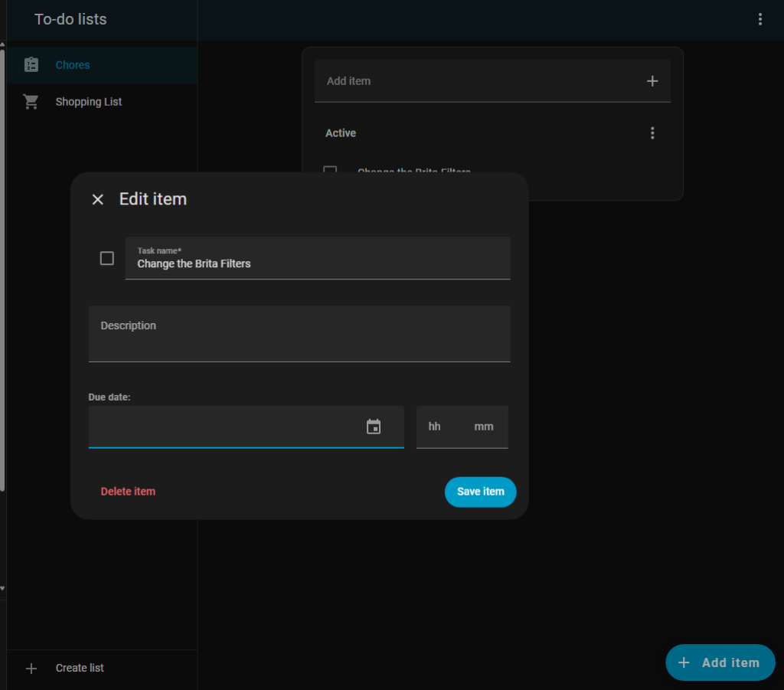Tick the checkbox beside Task name field
Screen dimensions: 784x690
[107, 259]
